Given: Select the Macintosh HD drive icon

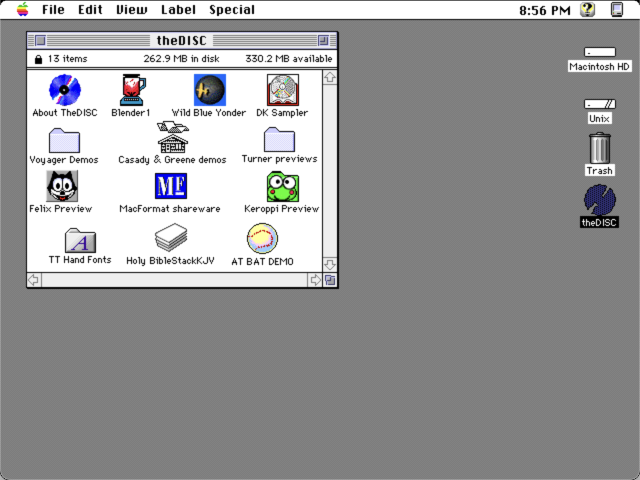Looking at the screenshot, I should (x=600, y=52).
